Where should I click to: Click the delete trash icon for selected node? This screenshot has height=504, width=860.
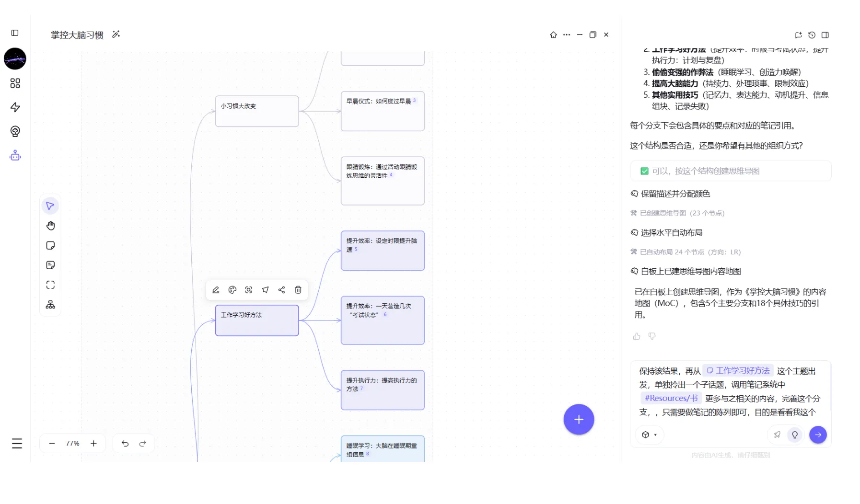click(x=298, y=290)
